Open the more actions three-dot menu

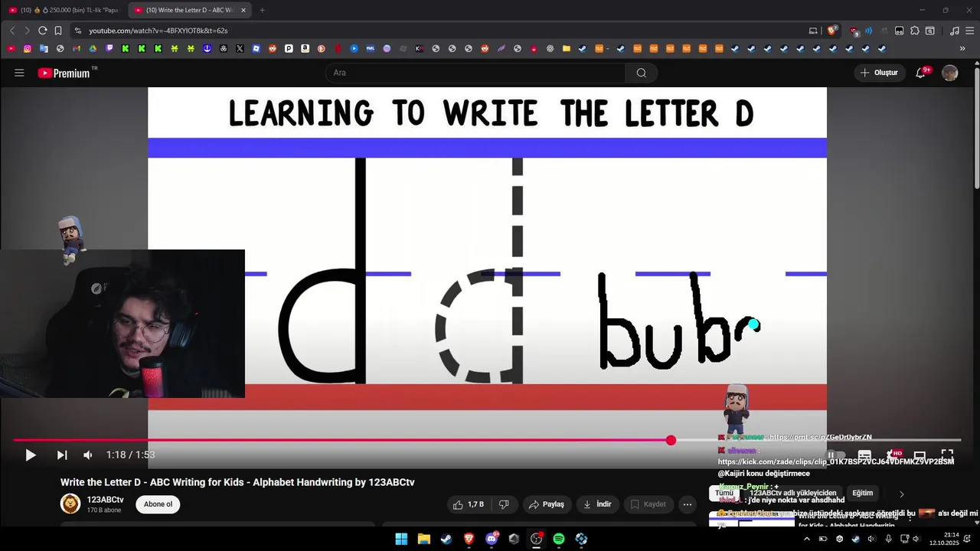[688, 504]
